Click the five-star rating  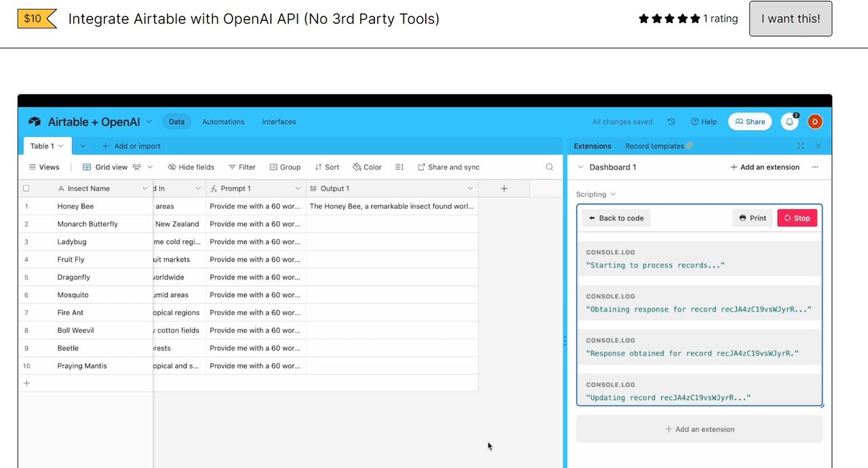(x=669, y=19)
